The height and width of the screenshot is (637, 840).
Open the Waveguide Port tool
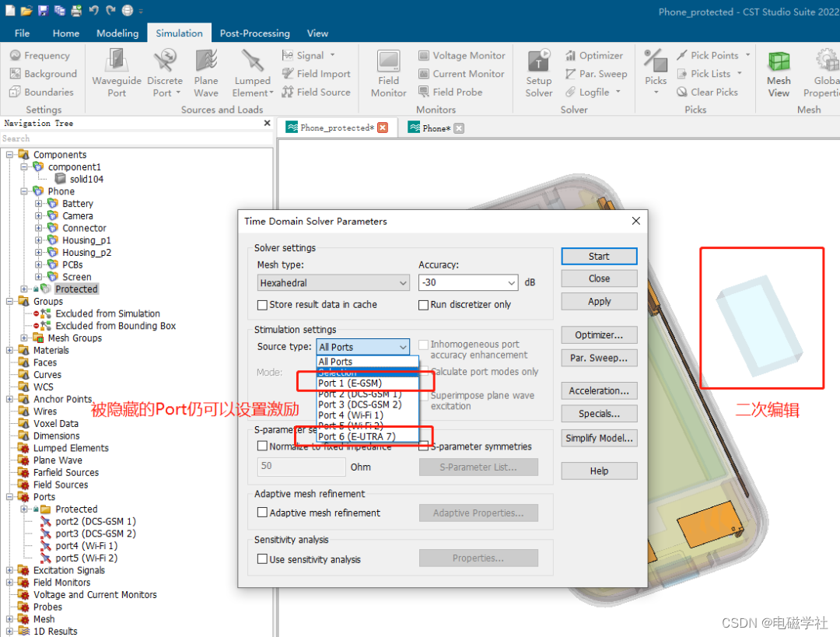pyautogui.click(x=116, y=73)
